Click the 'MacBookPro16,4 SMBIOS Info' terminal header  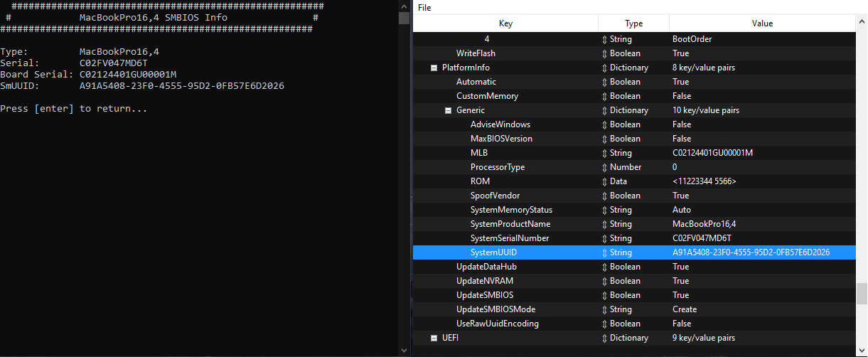point(154,17)
